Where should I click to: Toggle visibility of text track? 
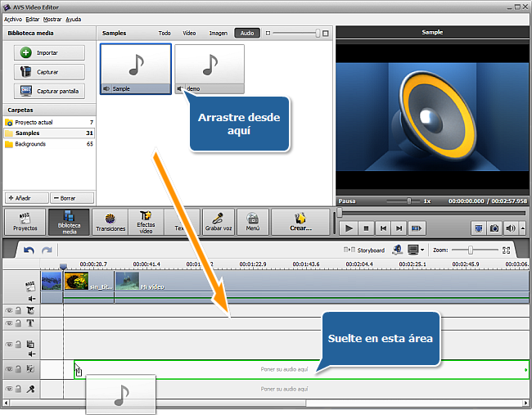(x=9, y=323)
